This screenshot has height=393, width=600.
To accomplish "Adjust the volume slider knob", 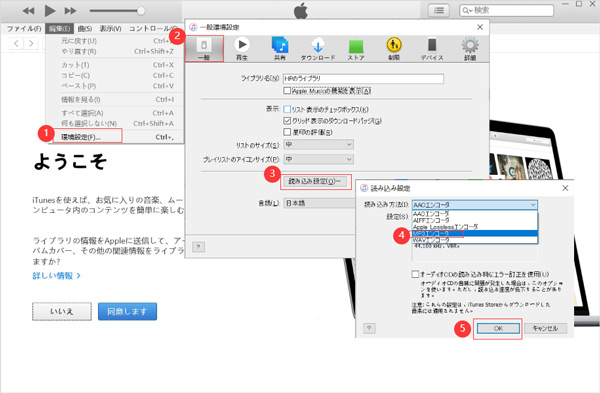I will (141, 11).
